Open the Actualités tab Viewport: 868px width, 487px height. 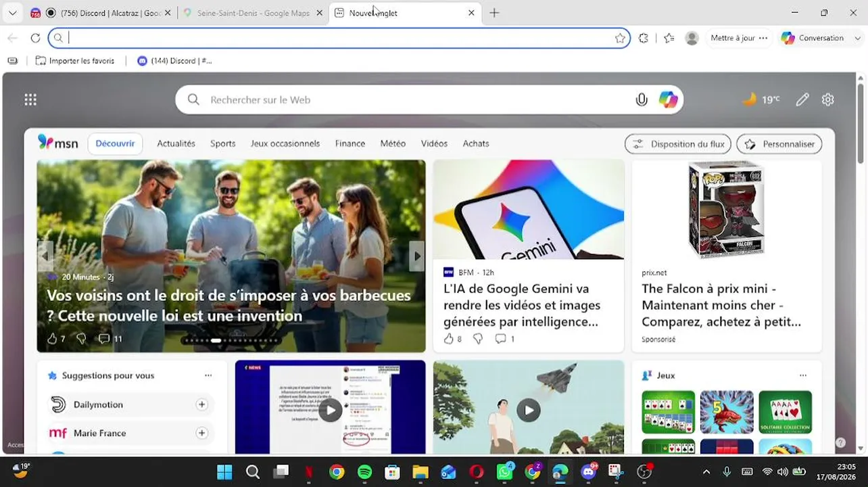pyautogui.click(x=176, y=143)
